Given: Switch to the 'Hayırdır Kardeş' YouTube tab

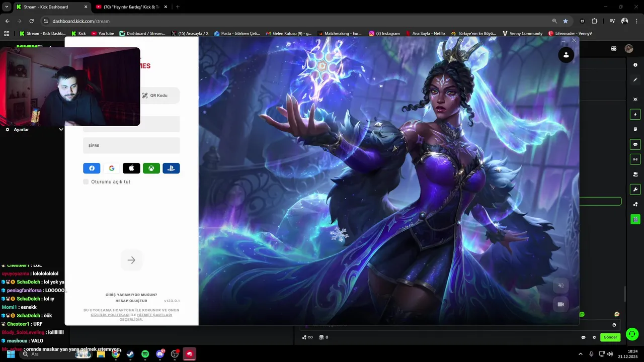Looking at the screenshot, I should [x=132, y=7].
